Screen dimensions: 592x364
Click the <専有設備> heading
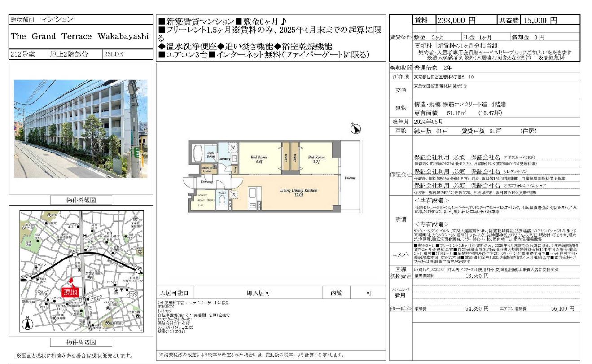(431, 224)
